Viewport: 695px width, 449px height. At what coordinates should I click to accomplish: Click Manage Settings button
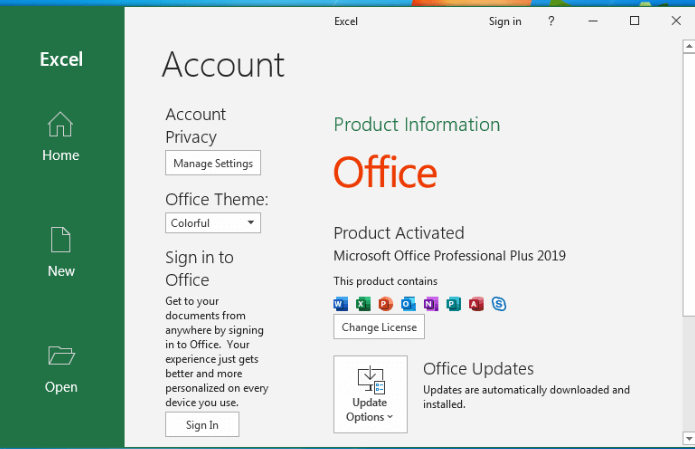(213, 163)
